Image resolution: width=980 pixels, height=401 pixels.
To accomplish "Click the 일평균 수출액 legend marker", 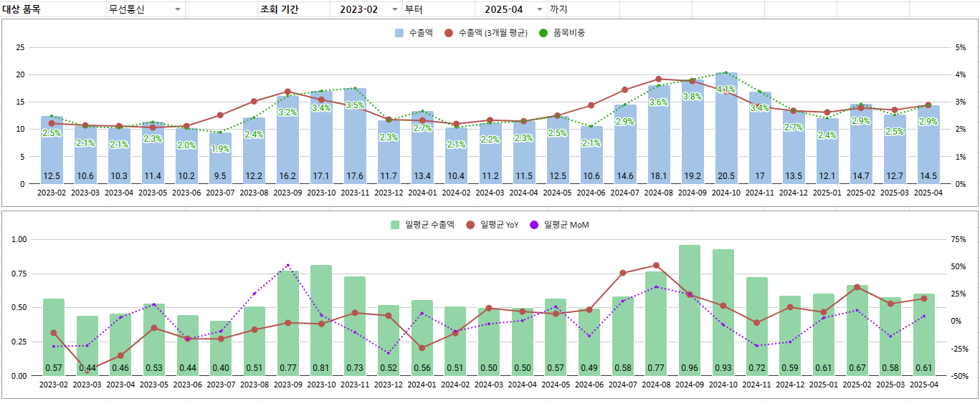I will pos(396,225).
